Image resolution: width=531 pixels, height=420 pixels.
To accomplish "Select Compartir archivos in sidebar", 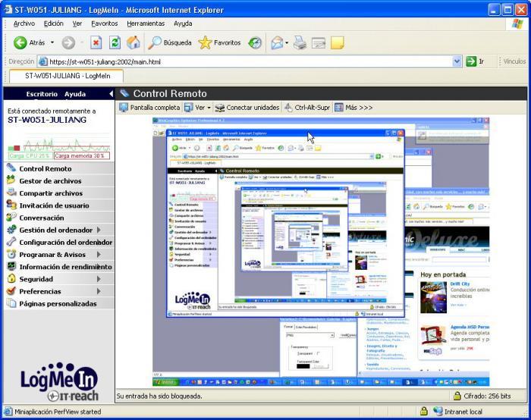I will click(x=51, y=193).
